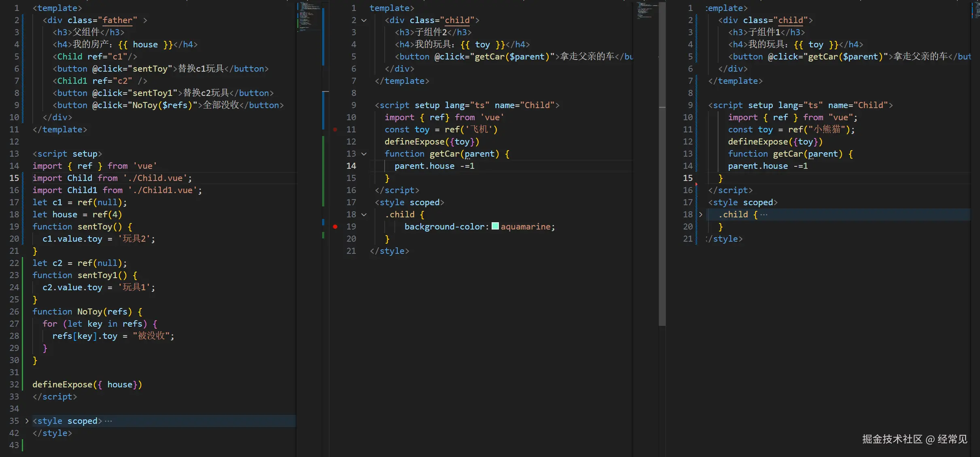Expand the folded .child rule in the right editor
This screenshot has width=980, height=457.
point(700,215)
